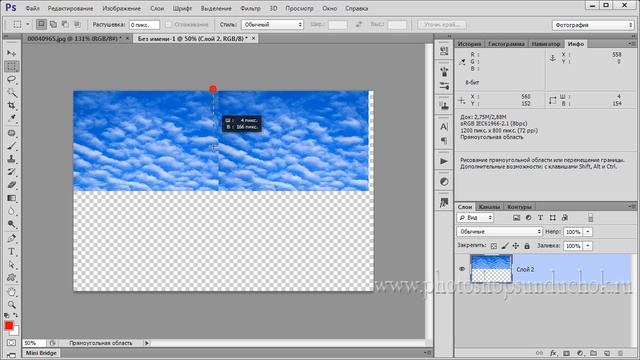Select the Move tool
Image resolution: width=640 pixels, height=360 pixels.
(11, 53)
